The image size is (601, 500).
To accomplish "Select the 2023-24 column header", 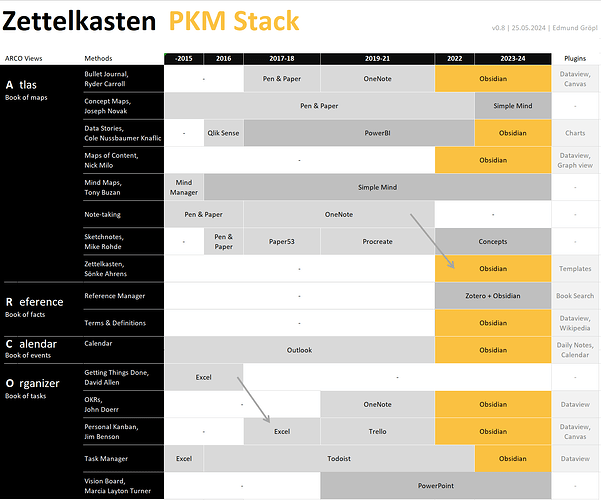I will 512,59.
